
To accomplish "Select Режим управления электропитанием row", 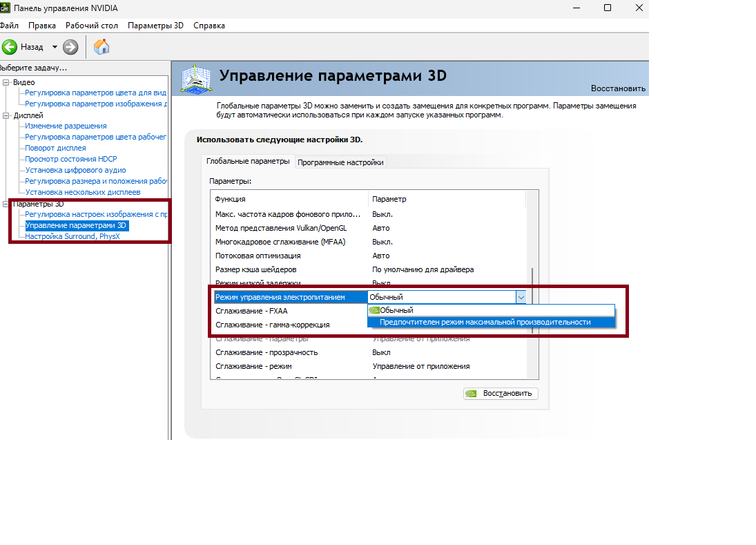I will pos(290,298).
